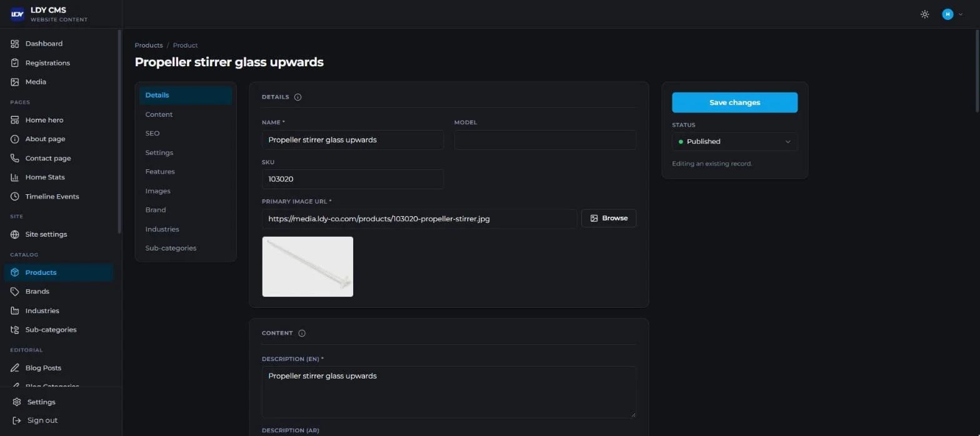The height and width of the screenshot is (436, 980).
Task: Click the Sub-categories tree icon
Action: pos(15,330)
